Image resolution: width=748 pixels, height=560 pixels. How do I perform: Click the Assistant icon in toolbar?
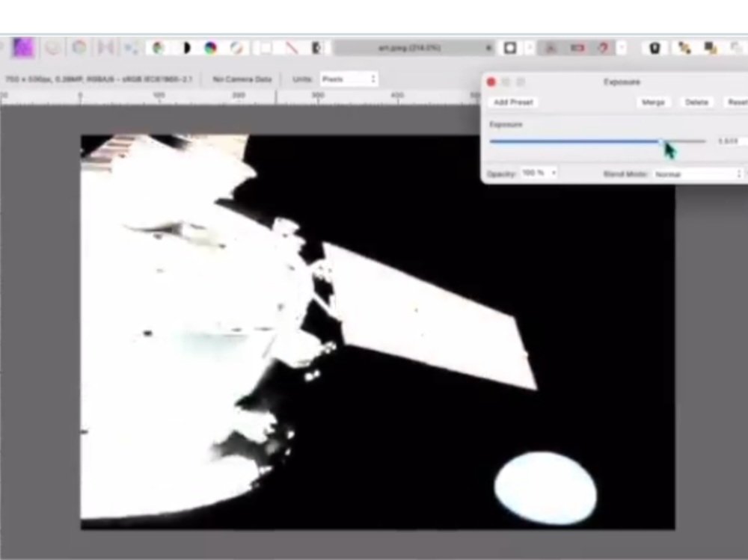(654, 48)
